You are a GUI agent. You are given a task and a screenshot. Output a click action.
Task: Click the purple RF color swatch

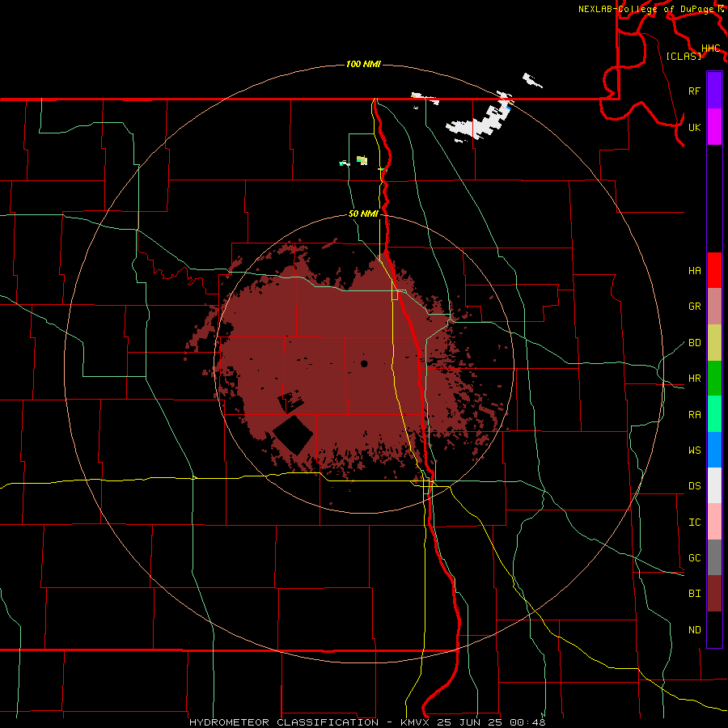[714, 91]
